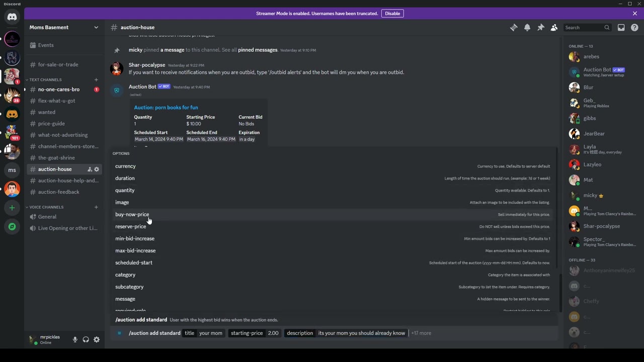
Task: Select the quantity option
Action: click(333, 190)
